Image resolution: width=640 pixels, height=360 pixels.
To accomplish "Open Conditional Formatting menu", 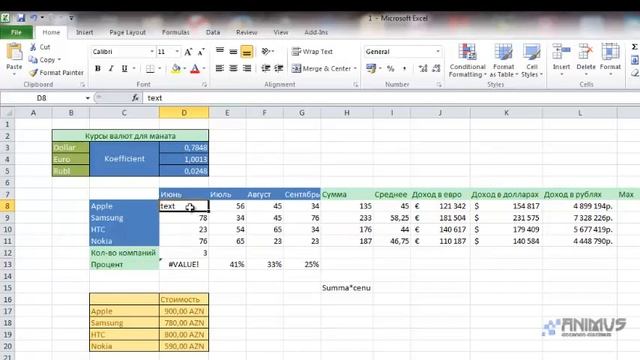I will click(467, 60).
